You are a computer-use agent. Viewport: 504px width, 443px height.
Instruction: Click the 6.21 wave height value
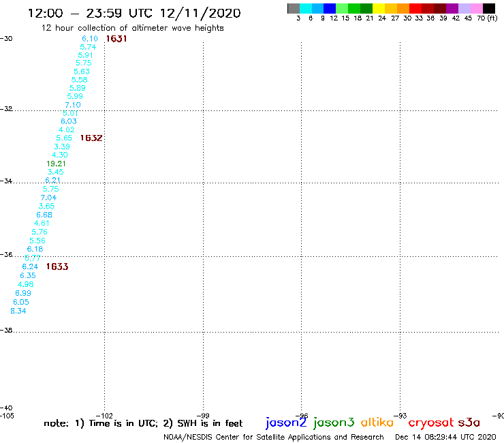(x=52, y=180)
